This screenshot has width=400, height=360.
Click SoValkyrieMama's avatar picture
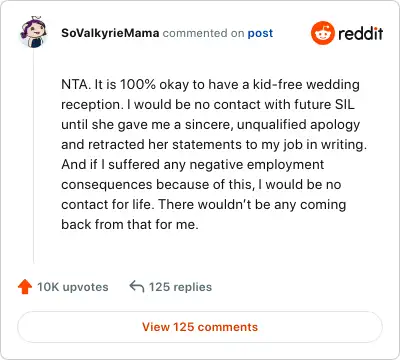click(x=34, y=32)
